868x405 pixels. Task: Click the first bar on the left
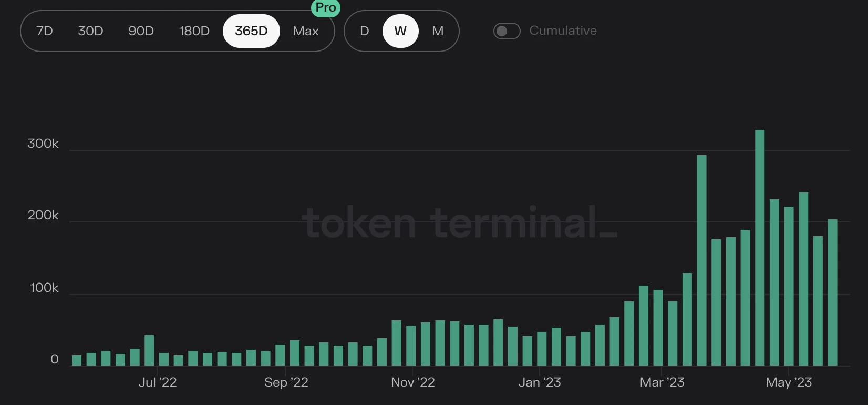coord(77,360)
